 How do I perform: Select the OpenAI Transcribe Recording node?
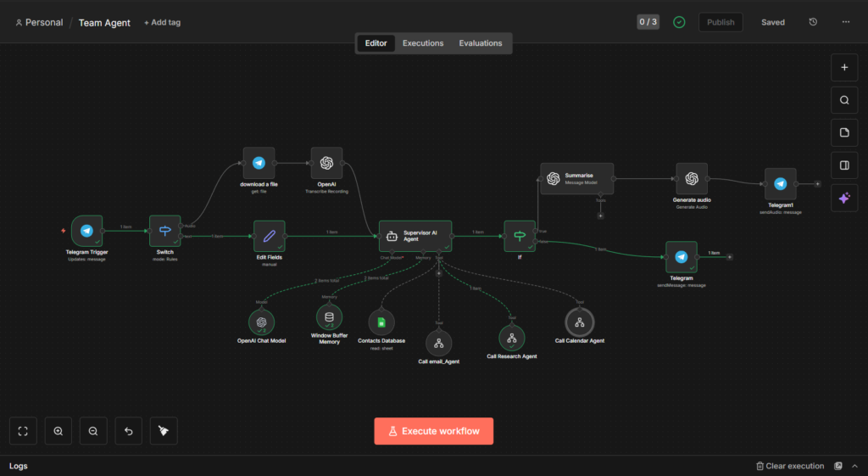(326, 163)
